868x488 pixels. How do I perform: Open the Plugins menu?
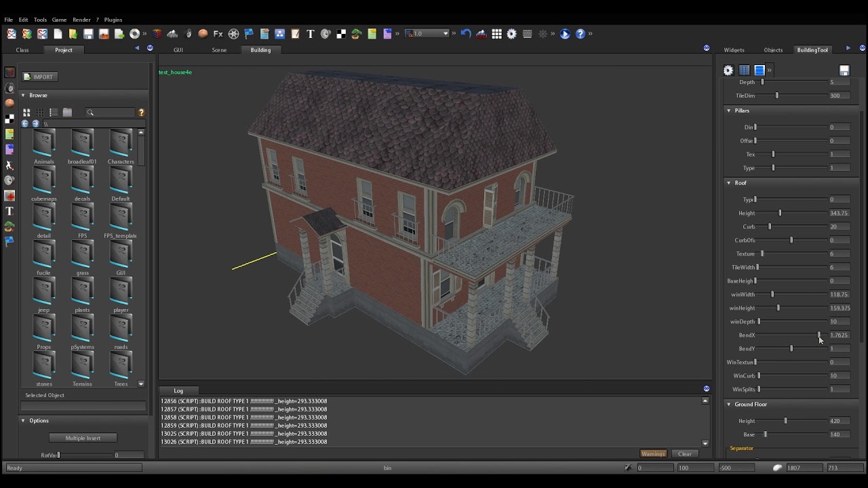click(113, 20)
